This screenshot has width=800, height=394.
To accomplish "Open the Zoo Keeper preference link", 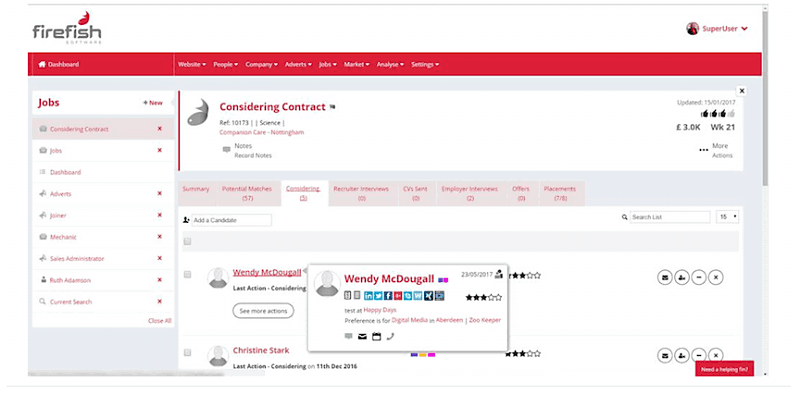I will (485, 320).
